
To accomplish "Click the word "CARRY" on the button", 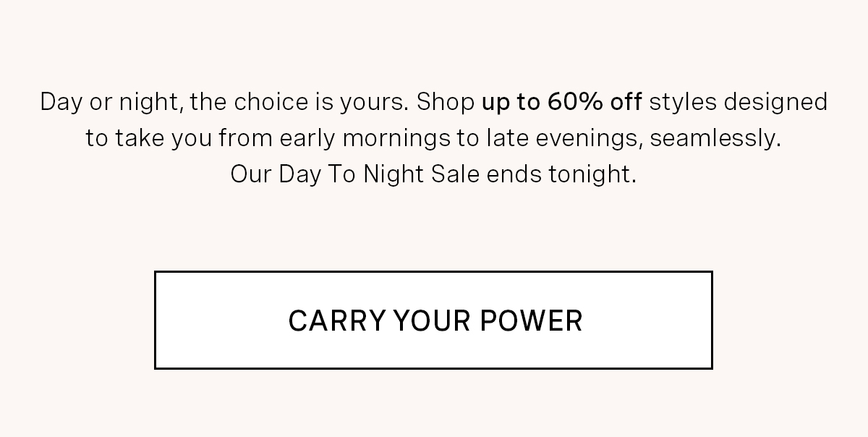I will (337, 321).
